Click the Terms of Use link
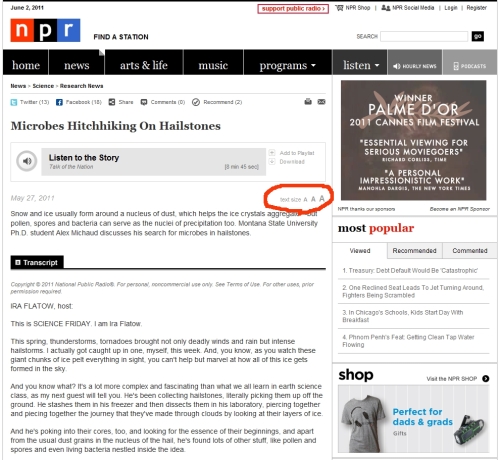This screenshot has width=500, height=460. 242,284
